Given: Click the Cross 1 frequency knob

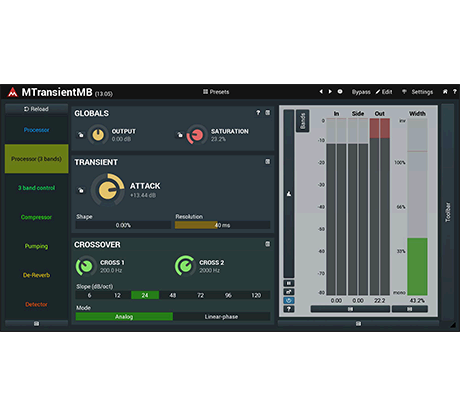Looking at the screenshot, I should [86, 266].
